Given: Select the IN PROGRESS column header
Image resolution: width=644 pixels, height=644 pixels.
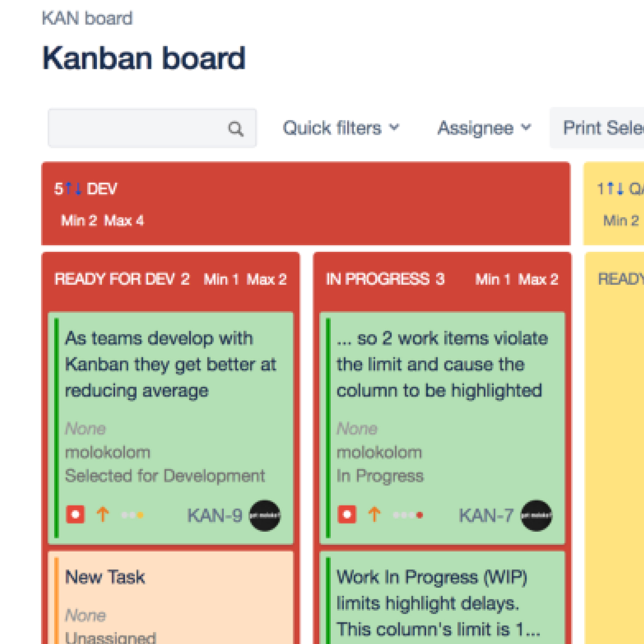Looking at the screenshot, I should pyautogui.click(x=385, y=279).
